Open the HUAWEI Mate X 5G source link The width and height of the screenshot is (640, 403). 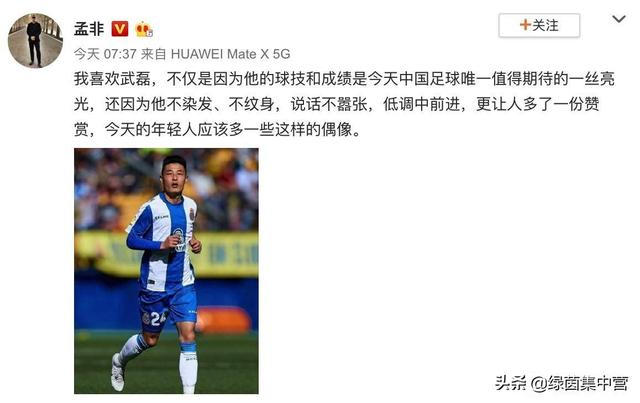click(230, 54)
